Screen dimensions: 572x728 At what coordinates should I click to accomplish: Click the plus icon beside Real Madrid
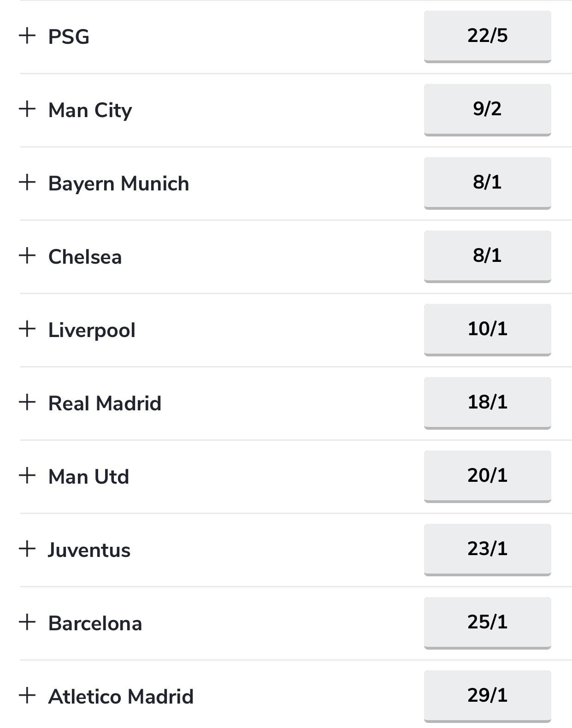[27, 402]
